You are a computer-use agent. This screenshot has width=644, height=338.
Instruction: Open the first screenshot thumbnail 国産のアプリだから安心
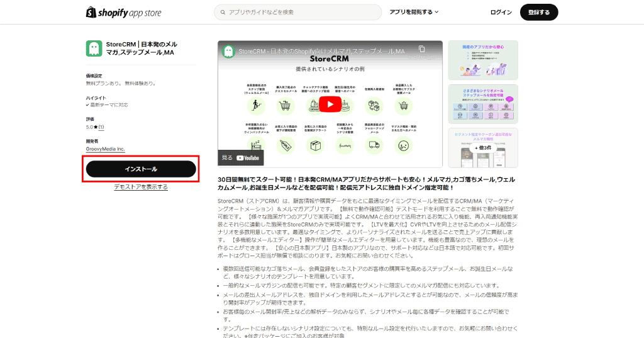[x=482, y=60]
